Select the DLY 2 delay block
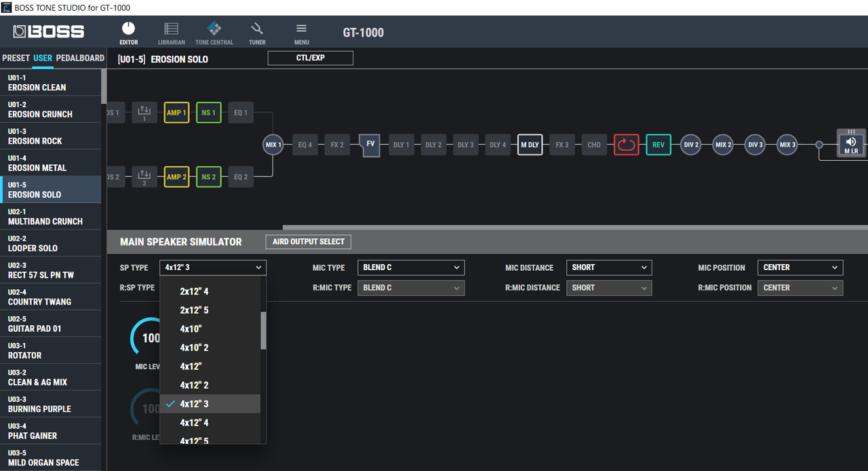 [x=433, y=145]
